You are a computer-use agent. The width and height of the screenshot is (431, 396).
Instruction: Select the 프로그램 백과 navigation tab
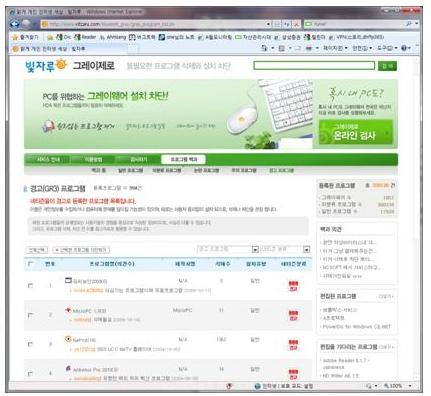[183, 159]
